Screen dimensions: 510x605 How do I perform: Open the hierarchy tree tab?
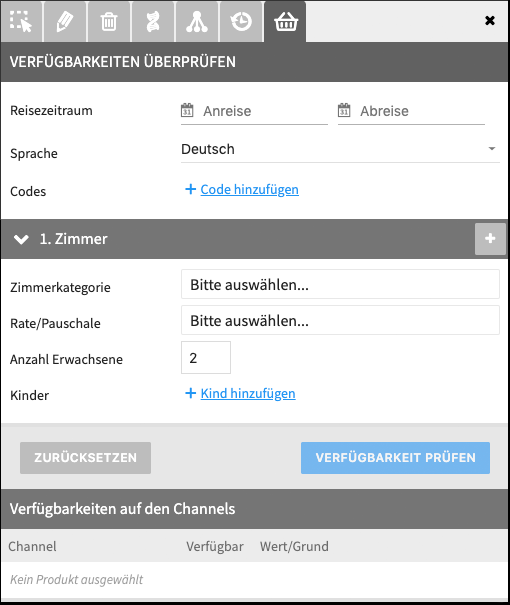point(197,21)
